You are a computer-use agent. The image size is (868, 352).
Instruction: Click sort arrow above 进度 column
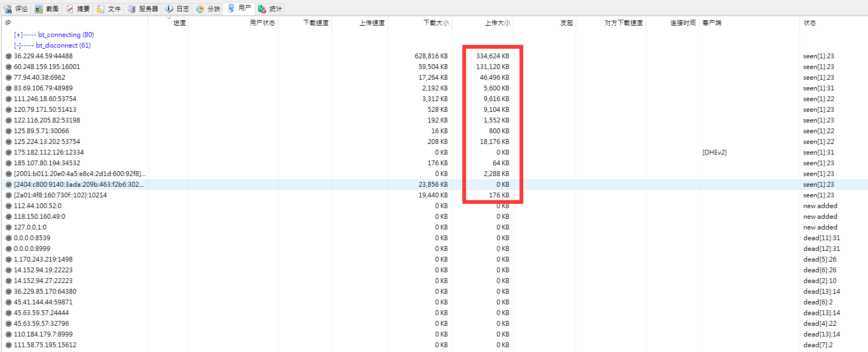click(169, 18)
